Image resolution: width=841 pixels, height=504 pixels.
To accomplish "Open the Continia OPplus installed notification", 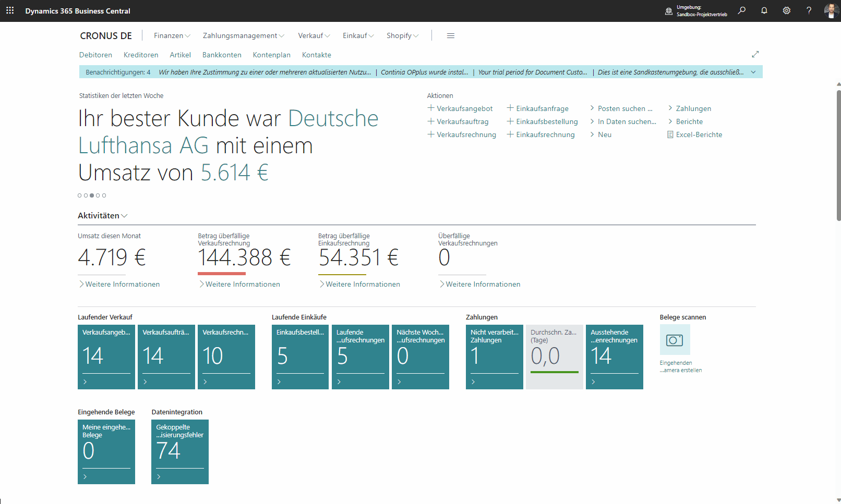I will [x=424, y=72].
